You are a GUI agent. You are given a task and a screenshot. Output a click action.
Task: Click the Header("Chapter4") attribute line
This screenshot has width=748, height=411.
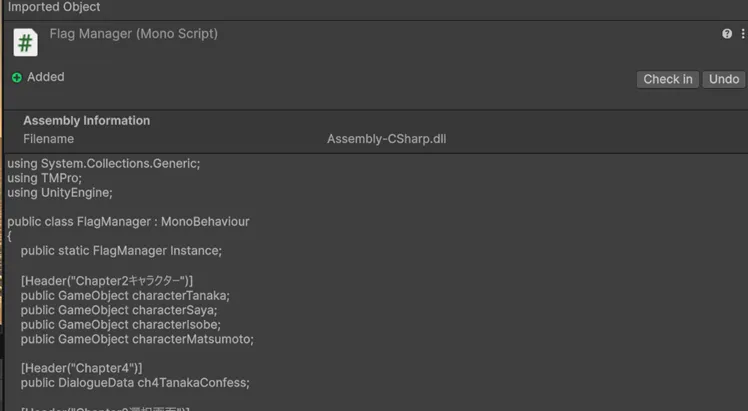point(82,368)
